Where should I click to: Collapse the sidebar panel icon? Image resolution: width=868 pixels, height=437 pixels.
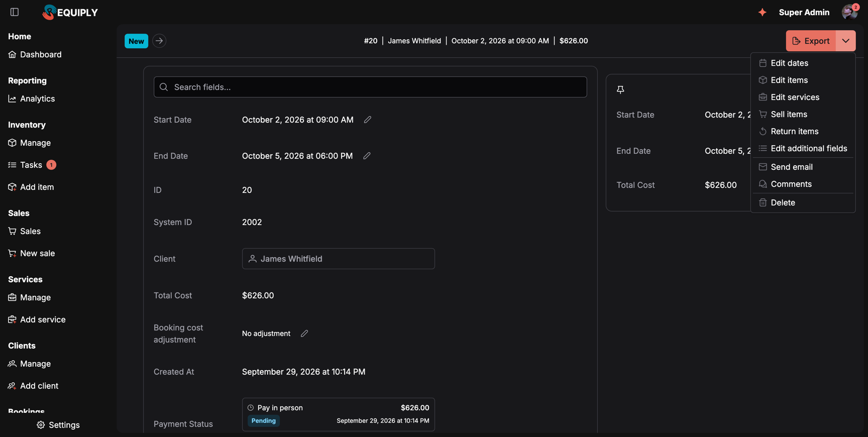(x=15, y=12)
